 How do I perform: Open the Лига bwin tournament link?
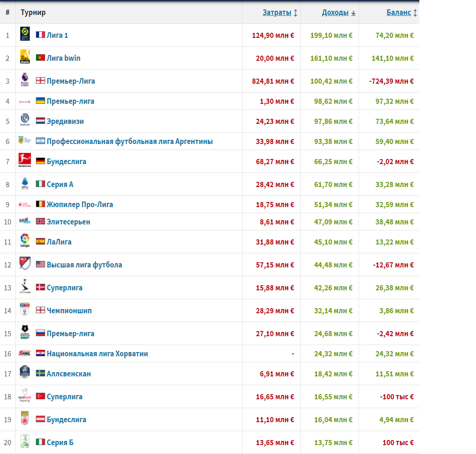(64, 58)
